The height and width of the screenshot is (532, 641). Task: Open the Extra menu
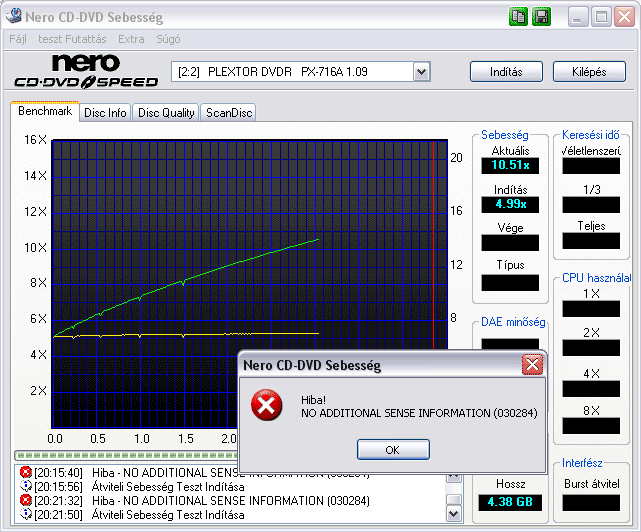pos(131,39)
